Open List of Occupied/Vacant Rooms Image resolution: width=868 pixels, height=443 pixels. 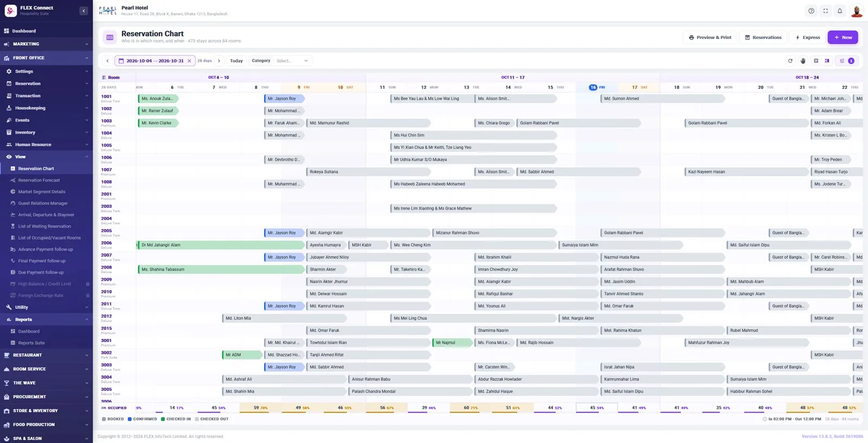46,237
